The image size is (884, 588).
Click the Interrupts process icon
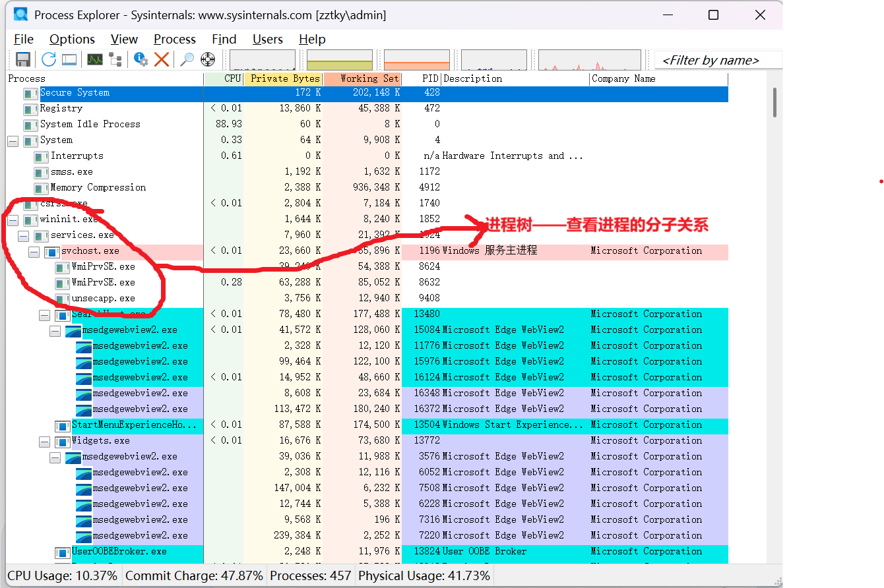[41, 156]
